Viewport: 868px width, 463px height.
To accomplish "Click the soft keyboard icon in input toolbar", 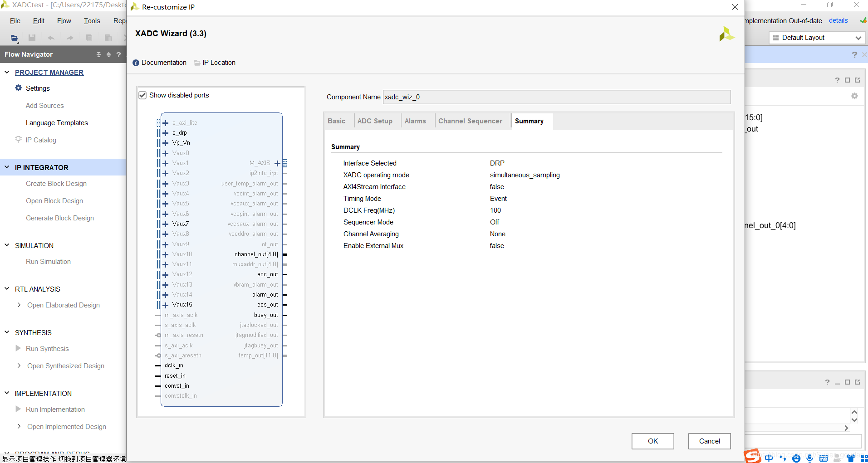I will pyautogui.click(x=824, y=458).
